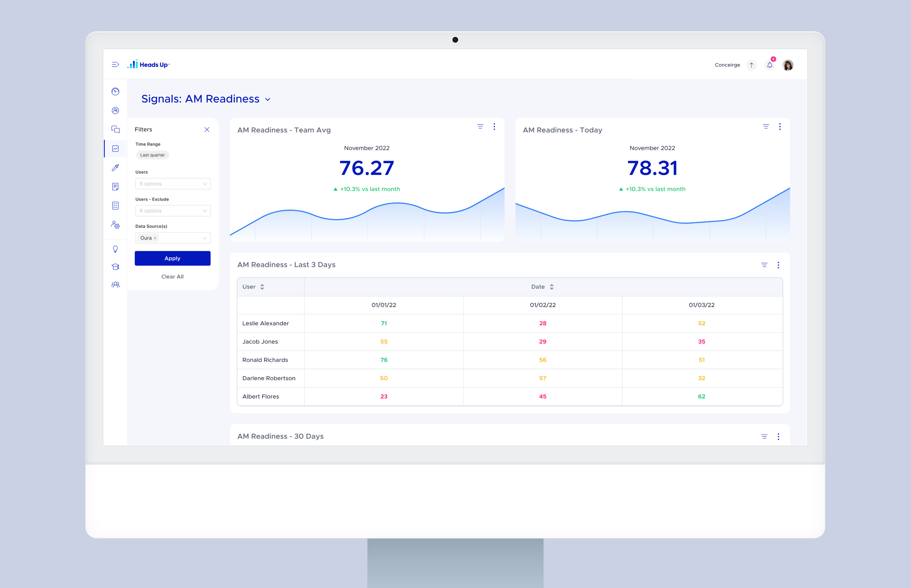Viewport: 911px width, 588px height.
Task: Open the checklist icon in sidebar
Action: 115,206
